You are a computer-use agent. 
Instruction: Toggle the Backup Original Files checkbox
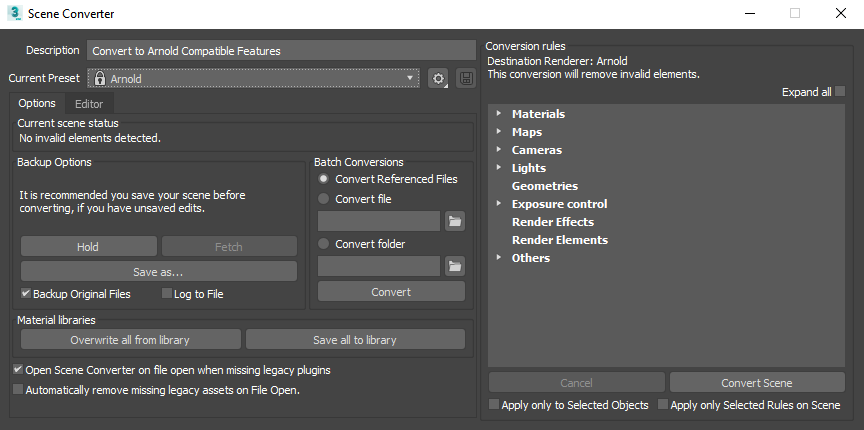[26, 294]
